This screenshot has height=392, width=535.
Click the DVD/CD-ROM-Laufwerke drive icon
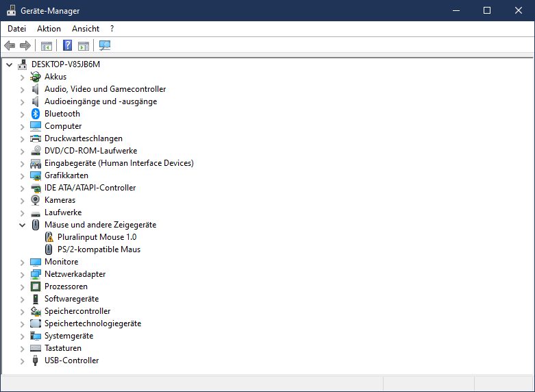coord(36,151)
